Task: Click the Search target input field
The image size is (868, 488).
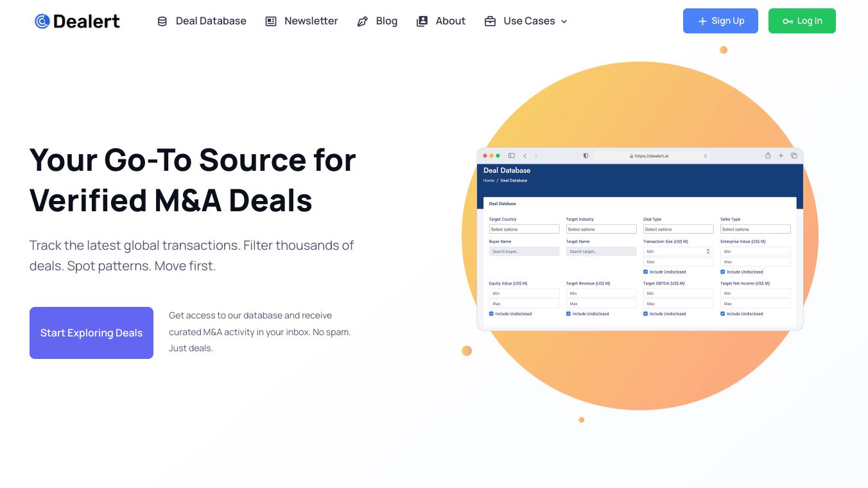Action: click(602, 252)
